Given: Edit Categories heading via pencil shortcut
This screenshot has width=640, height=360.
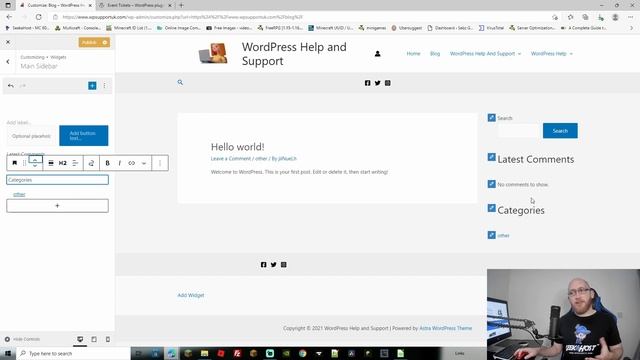Looking at the screenshot, I should click(491, 208).
